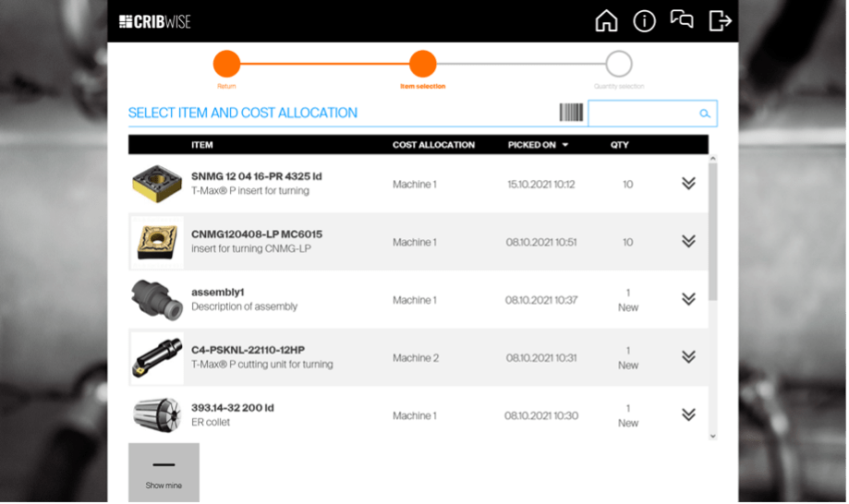The image size is (849, 504).
Task: Expand the C4-PSKNL-22110-12HP row
Action: coord(688,357)
